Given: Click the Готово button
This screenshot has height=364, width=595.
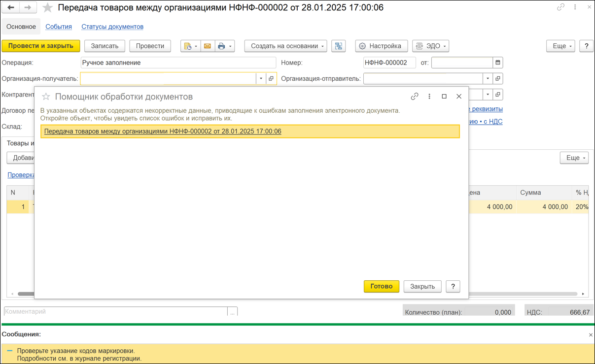Looking at the screenshot, I should click(382, 286).
